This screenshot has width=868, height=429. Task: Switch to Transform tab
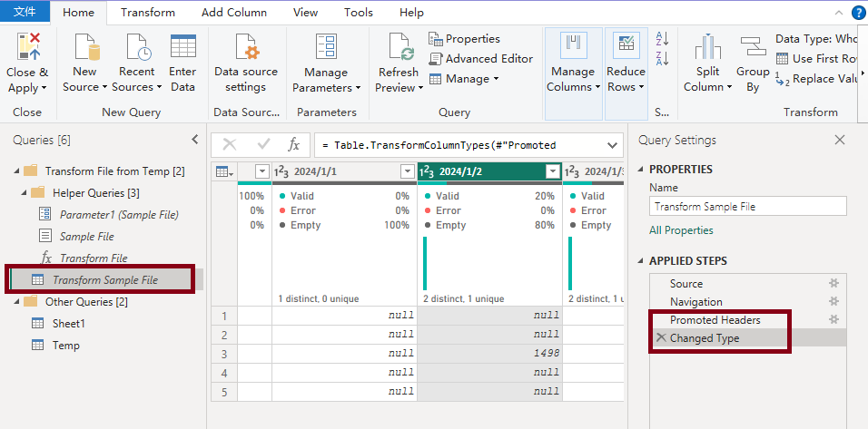148,12
